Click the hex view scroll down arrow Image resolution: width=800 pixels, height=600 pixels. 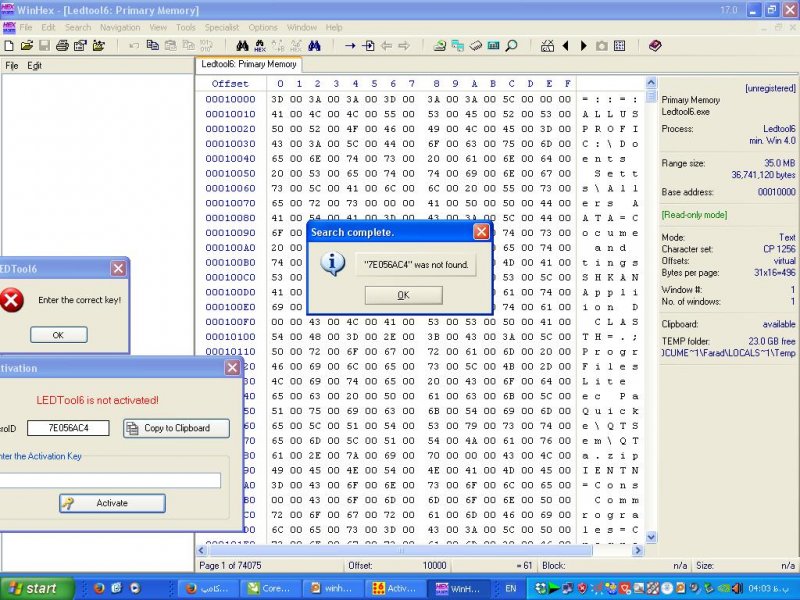(651, 537)
